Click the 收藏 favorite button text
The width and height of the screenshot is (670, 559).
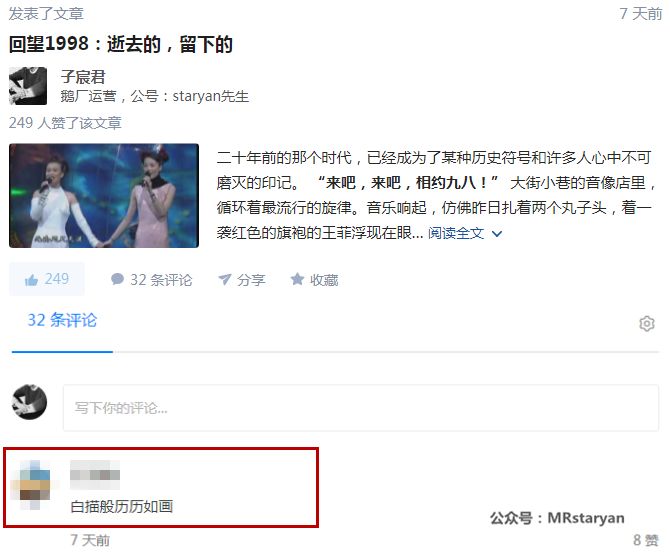[x=324, y=280]
